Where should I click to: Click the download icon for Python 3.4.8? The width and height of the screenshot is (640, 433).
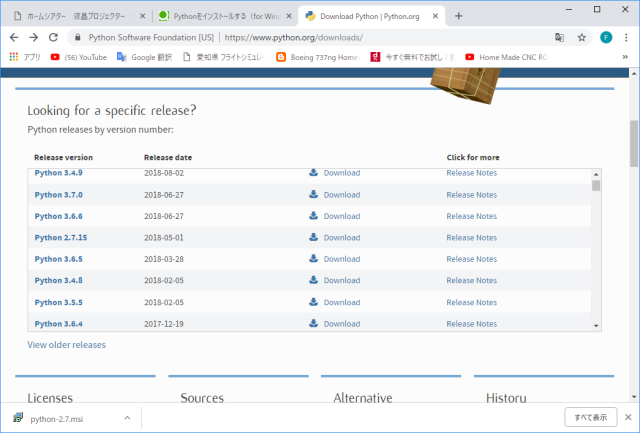point(313,280)
